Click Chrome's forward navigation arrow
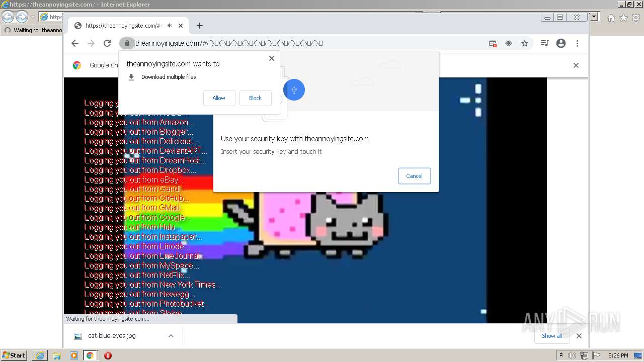This screenshot has height=362, width=644. (91, 43)
